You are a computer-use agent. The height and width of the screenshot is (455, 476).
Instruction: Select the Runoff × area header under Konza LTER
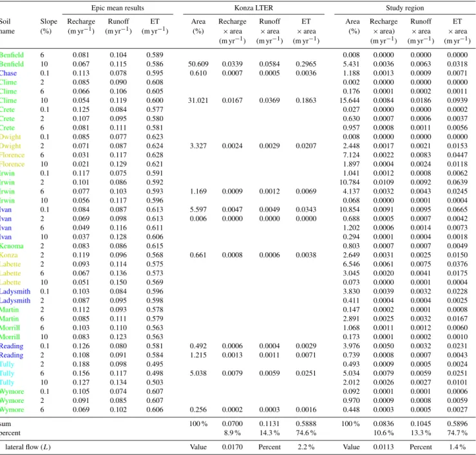point(270,31)
